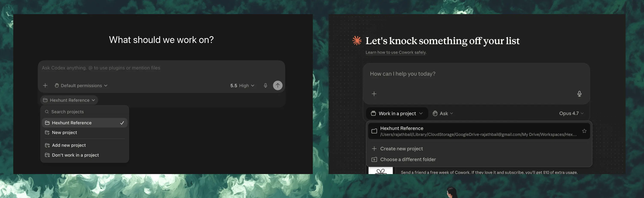The image size is (644, 198).
Task: Choose Don't work in a project
Action: [85, 155]
